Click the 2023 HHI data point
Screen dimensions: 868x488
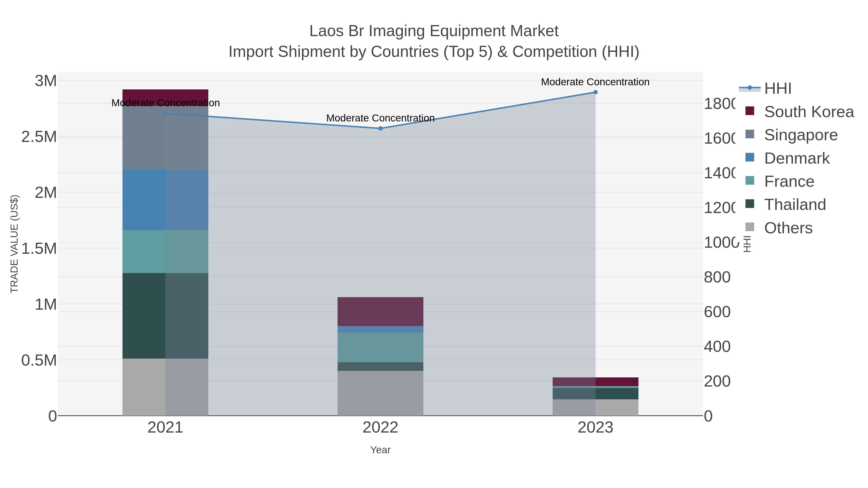pyautogui.click(x=595, y=92)
